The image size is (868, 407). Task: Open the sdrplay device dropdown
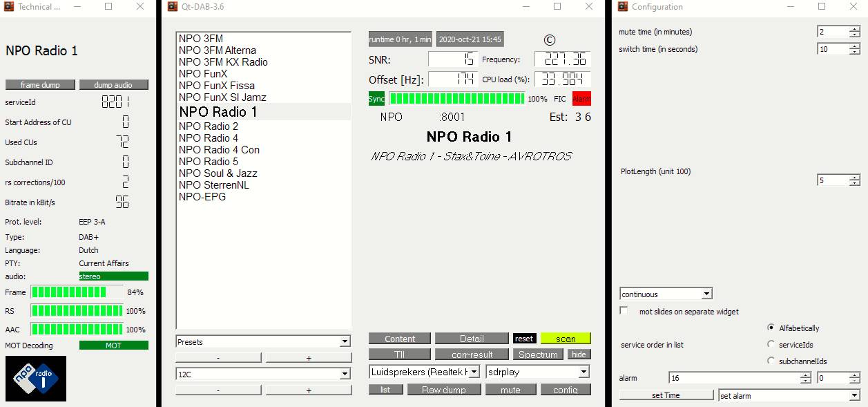(x=538, y=372)
